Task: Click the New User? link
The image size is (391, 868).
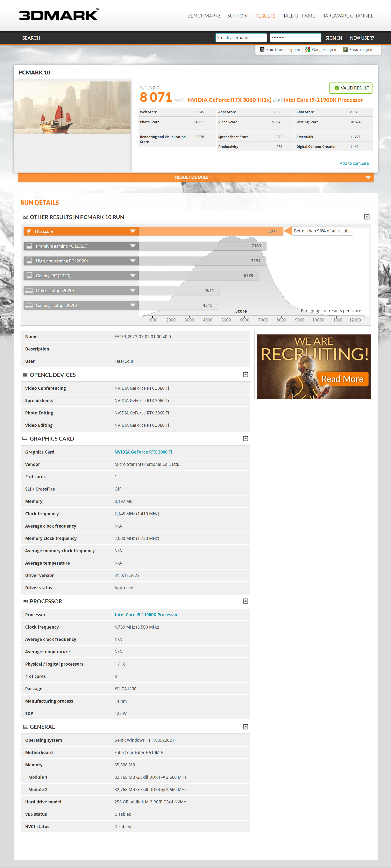Action: (x=362, y=38)
